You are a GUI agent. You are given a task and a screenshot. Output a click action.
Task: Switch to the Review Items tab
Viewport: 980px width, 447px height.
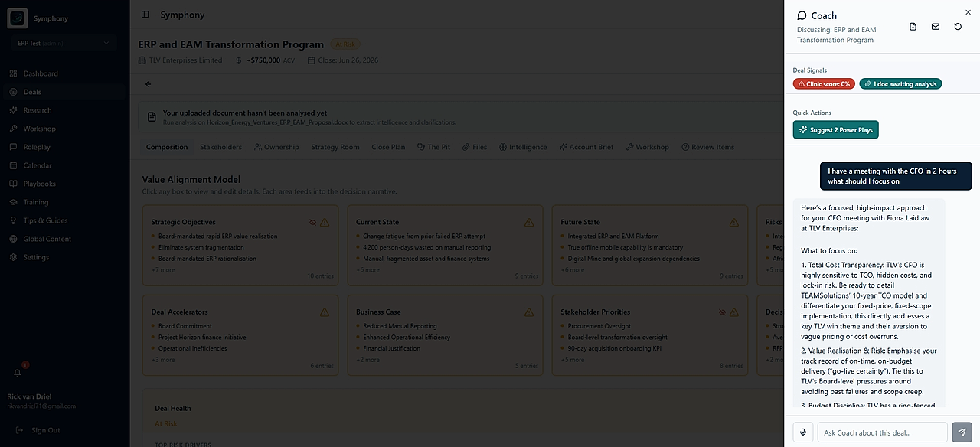tap(707, 147)
